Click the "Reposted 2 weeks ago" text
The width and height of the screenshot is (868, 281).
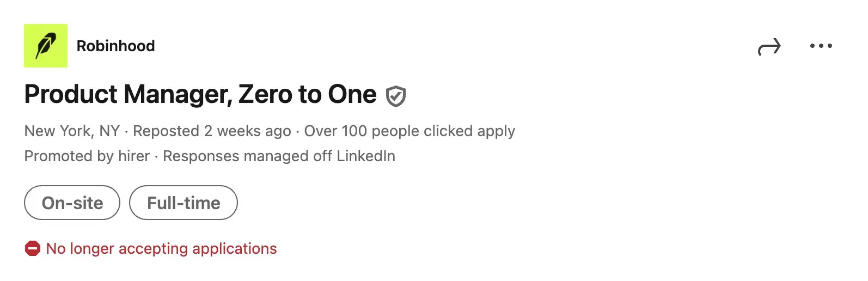click(x=212, y=131)
